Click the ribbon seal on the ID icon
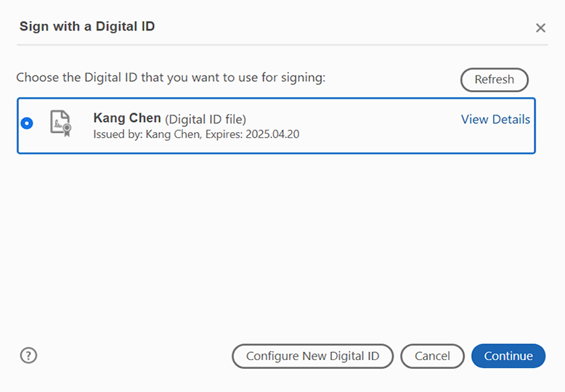The height and width of the screenshot is (392, 565). pyautogui.click(x=67, y=130)
